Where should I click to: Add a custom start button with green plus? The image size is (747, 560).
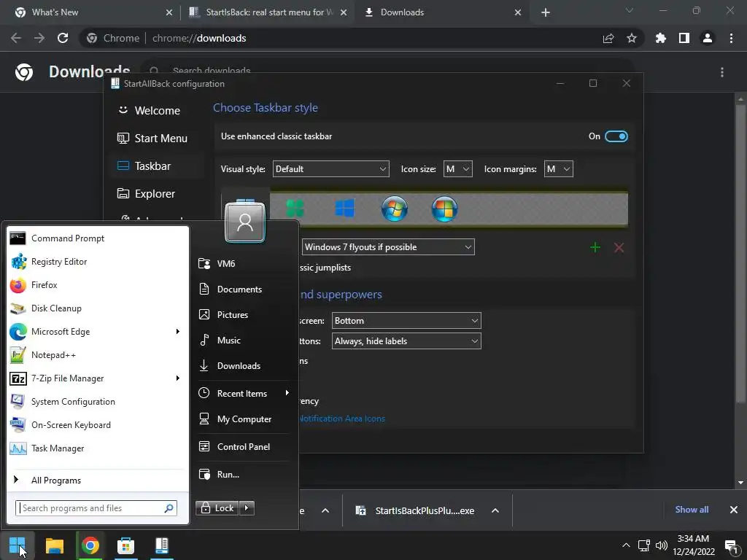(595, 247)
